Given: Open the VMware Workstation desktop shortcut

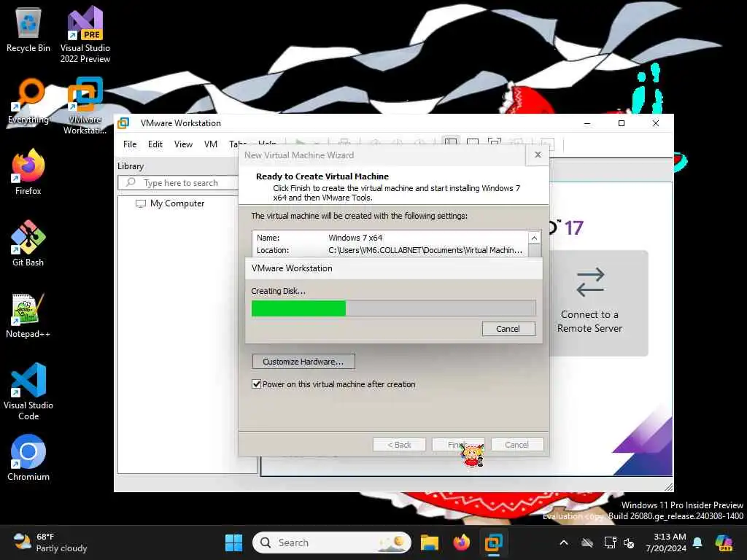Looking at the screenshot, I should pos(85,106).
